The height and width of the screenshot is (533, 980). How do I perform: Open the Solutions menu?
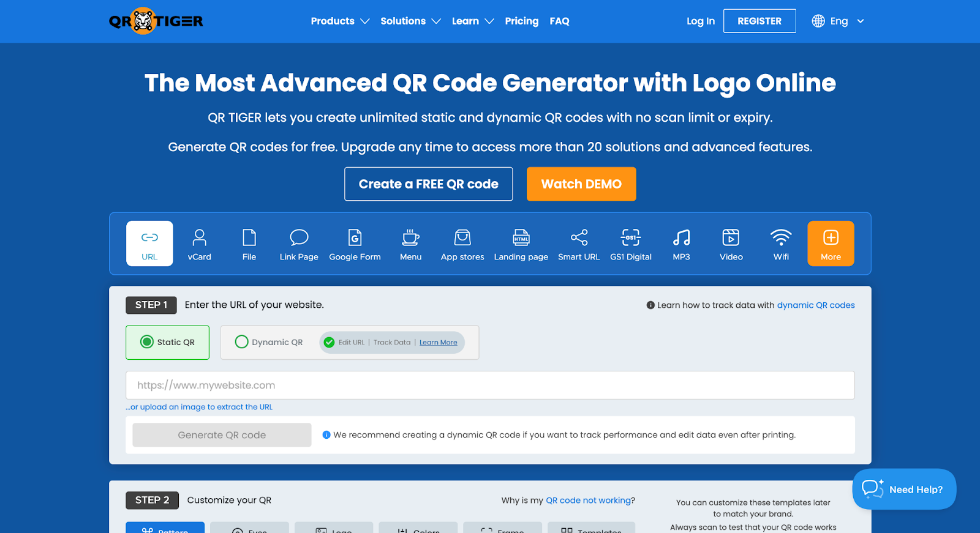point(403,21)
